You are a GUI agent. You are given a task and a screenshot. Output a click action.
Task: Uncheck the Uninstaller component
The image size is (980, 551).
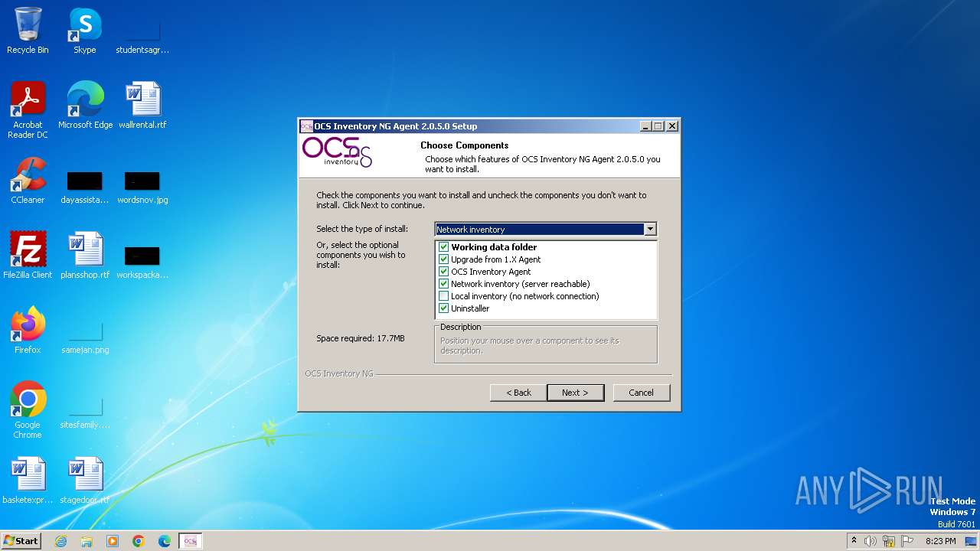[x=443, y=308]
